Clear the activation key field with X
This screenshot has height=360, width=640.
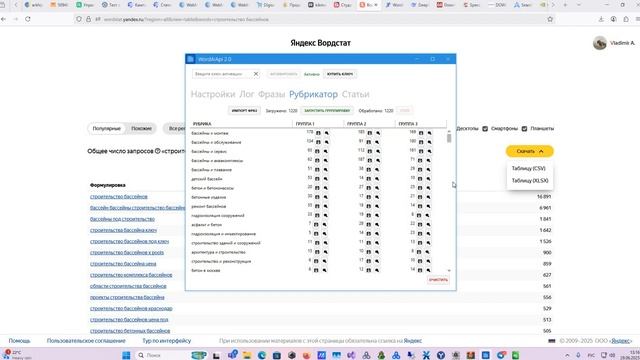256,74
